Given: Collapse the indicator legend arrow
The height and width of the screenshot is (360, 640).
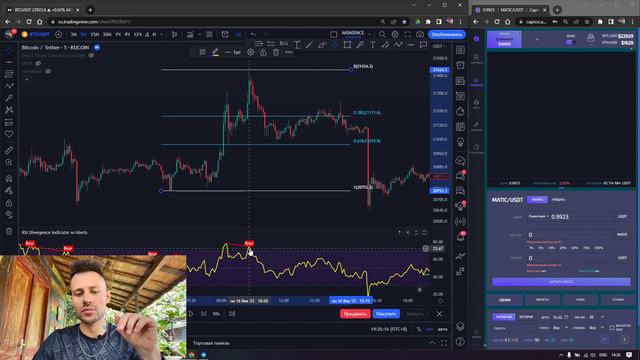Looking at the screenshot, I should 27,79.
